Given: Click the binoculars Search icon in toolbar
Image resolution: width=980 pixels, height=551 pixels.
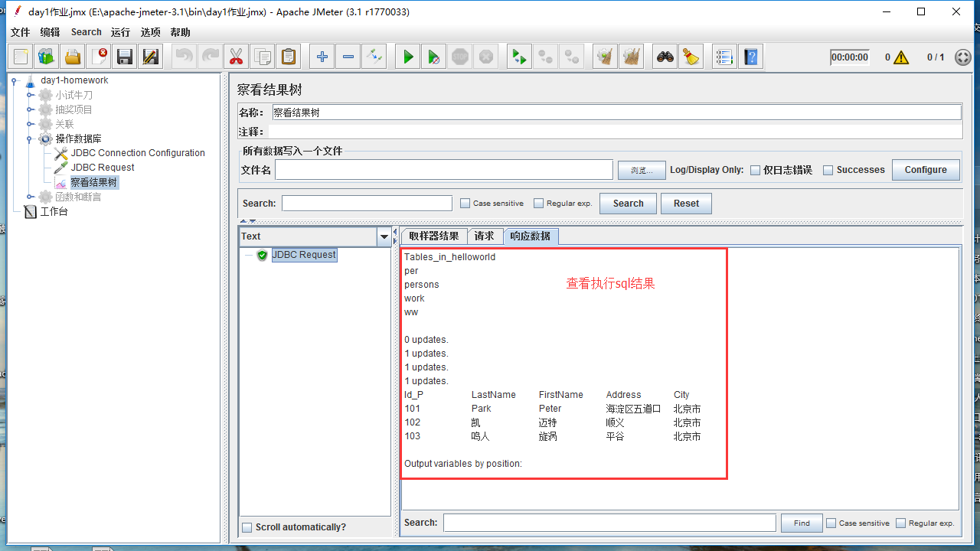Looking at the screenshot, I should point(665,57).
